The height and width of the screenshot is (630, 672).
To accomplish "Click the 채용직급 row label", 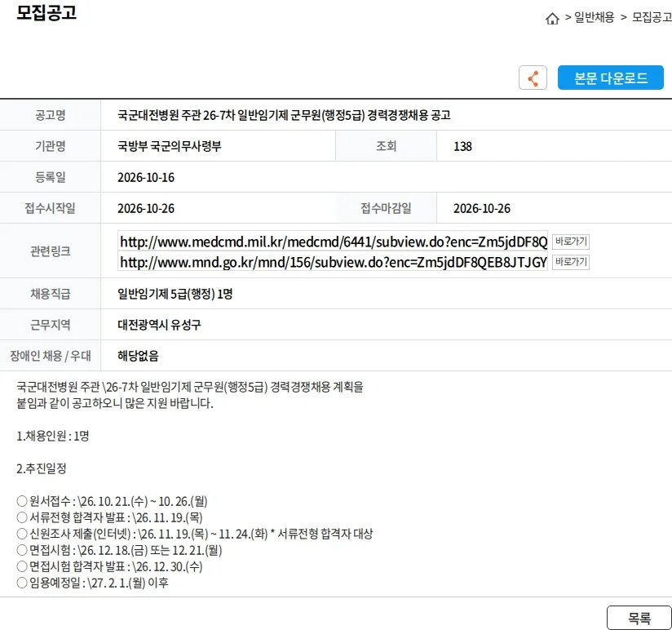I will pyautogui.click(x=50, y=294).
